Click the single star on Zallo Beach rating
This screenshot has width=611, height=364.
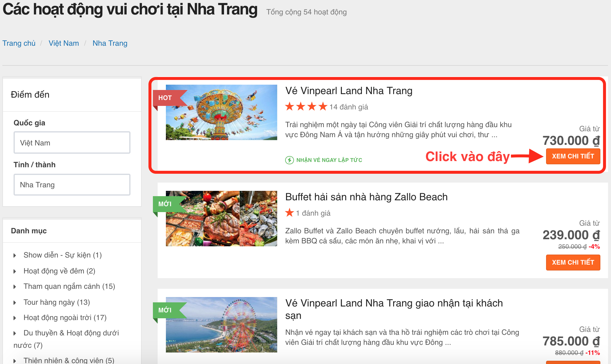(290, 213)
